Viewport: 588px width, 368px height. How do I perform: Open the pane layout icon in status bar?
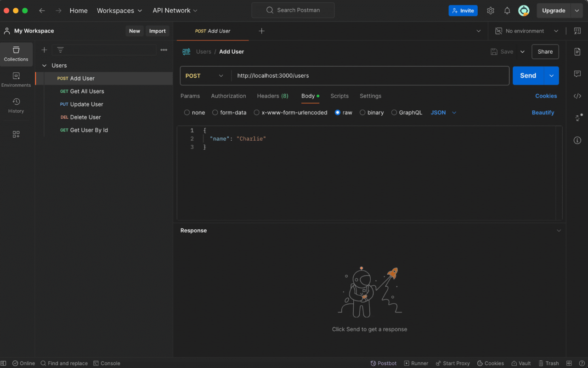(569, 363)
